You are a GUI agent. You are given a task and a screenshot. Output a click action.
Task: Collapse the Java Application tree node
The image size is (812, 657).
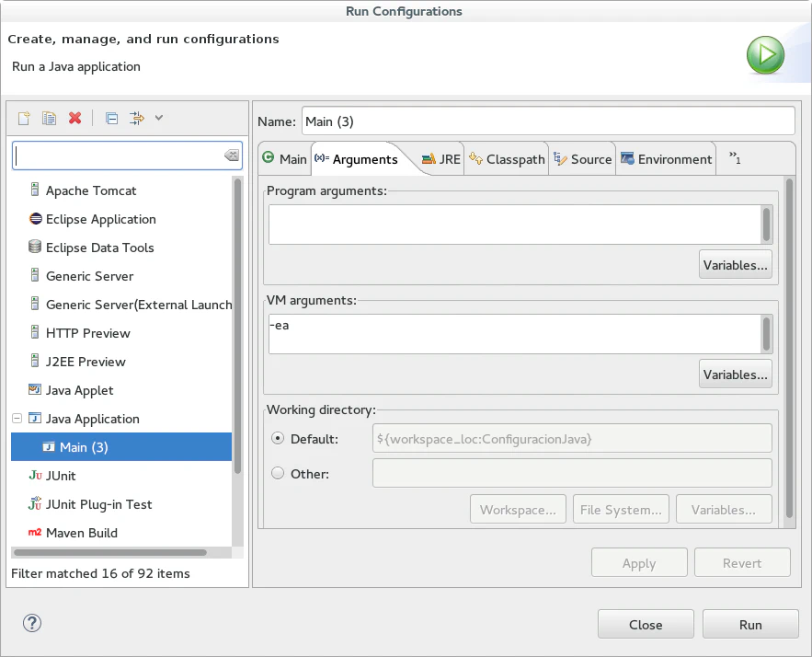[17, 419]
